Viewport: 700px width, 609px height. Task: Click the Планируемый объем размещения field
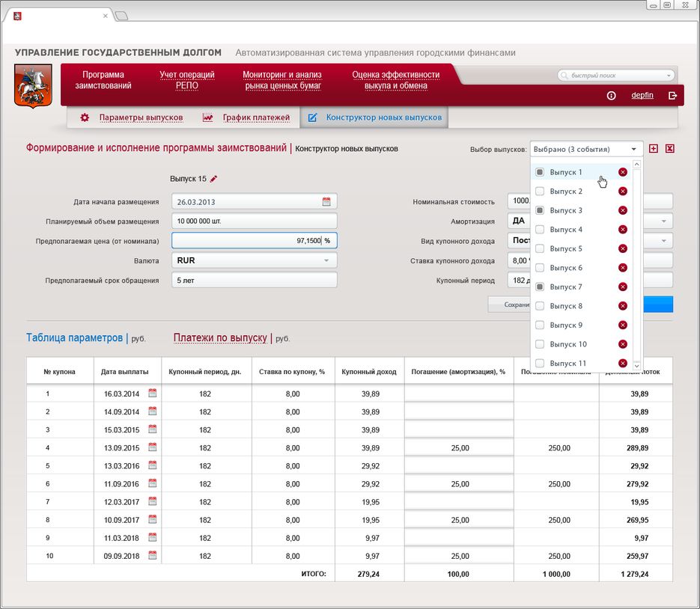coord(254,221)
